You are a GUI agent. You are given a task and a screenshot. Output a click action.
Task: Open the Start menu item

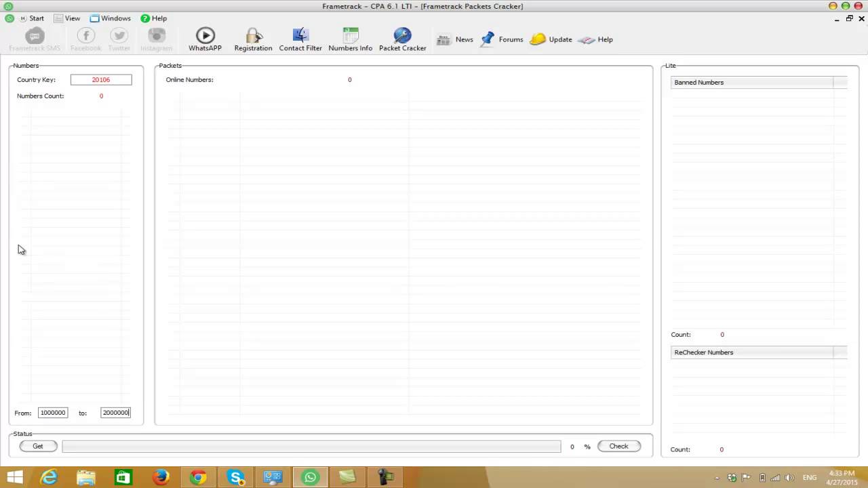click(31, 18)
